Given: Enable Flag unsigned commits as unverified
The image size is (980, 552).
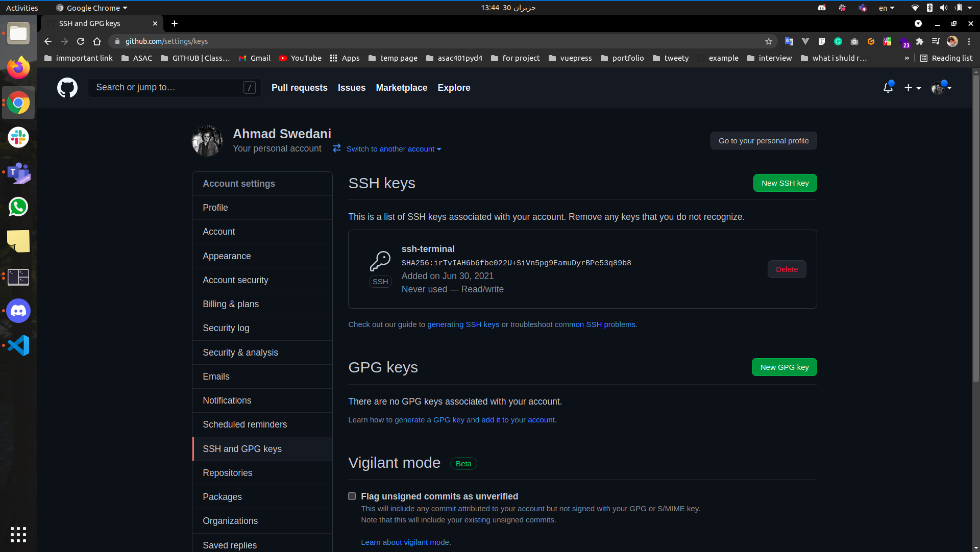Looking at the screenshot, I should (x=352, y=496).
